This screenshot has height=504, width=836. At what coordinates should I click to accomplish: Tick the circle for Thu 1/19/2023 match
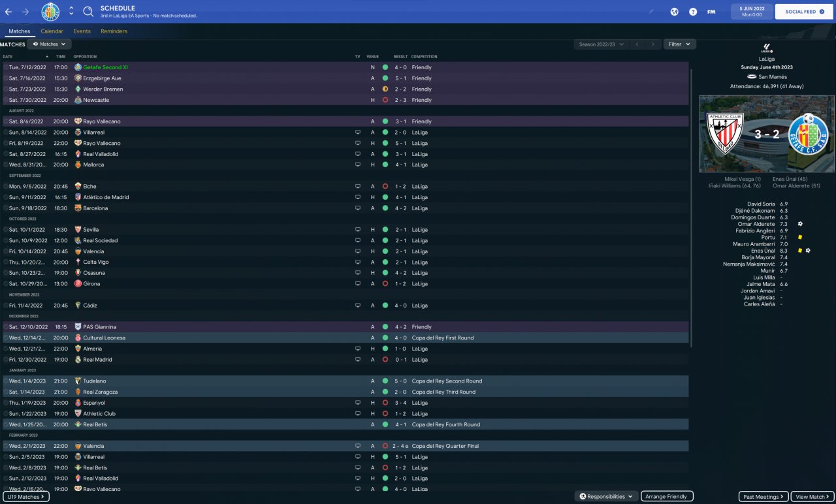[6, 403]
